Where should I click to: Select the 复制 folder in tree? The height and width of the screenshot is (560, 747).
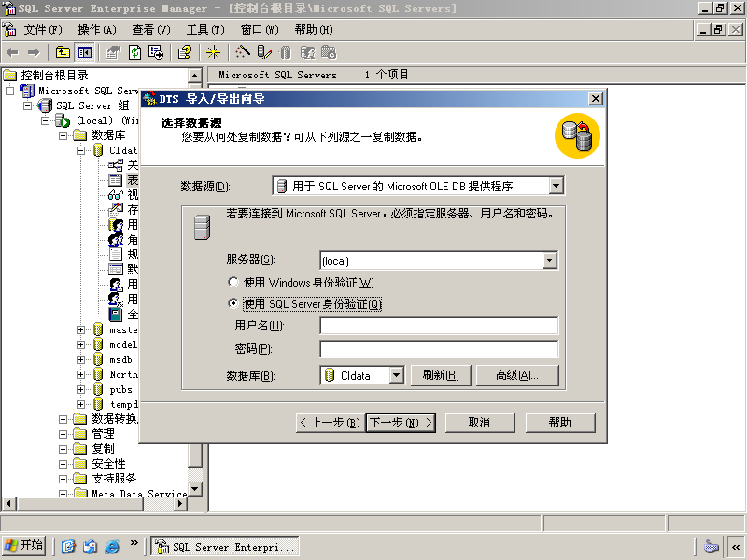(103, 449)
